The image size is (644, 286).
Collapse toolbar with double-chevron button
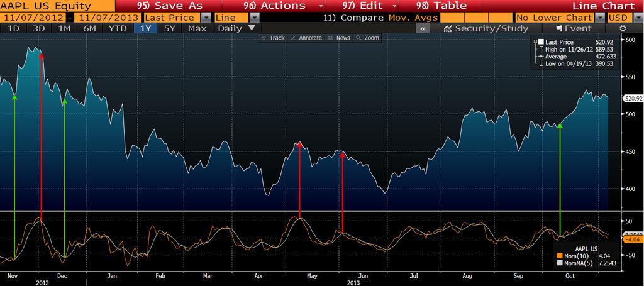click(x=423, y=29)
